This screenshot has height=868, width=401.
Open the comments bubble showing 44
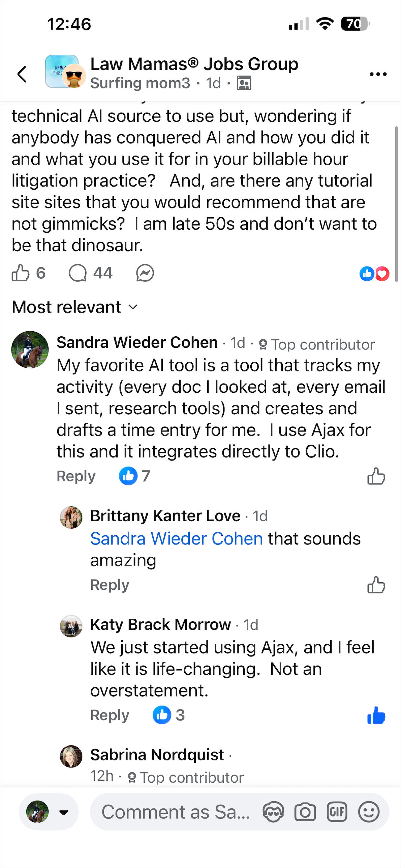tap(90, 273)
